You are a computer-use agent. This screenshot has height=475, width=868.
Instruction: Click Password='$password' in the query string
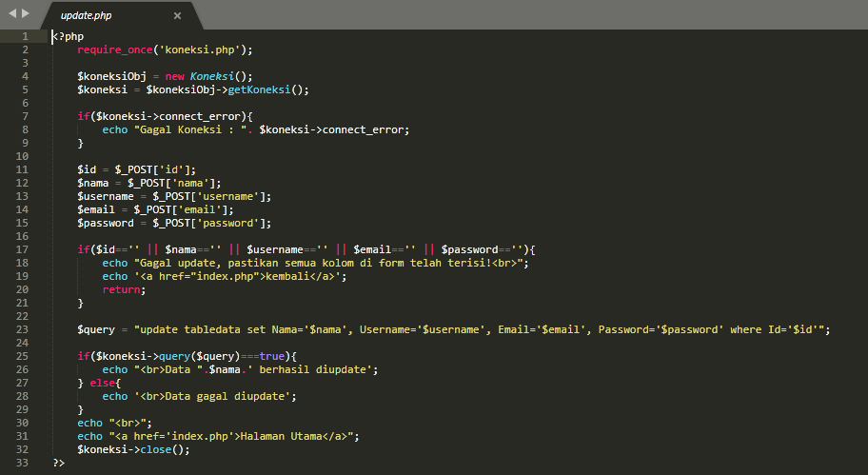pos(661,329)
